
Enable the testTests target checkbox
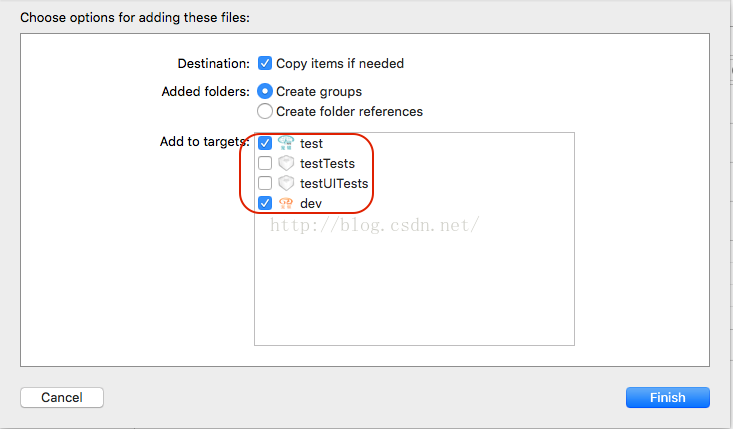265,163
